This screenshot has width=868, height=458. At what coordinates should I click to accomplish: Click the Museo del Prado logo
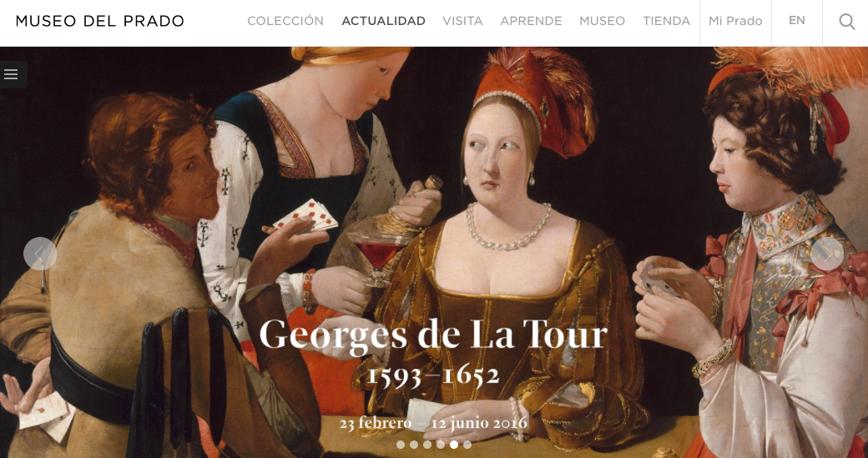click(x=99, y=22)
